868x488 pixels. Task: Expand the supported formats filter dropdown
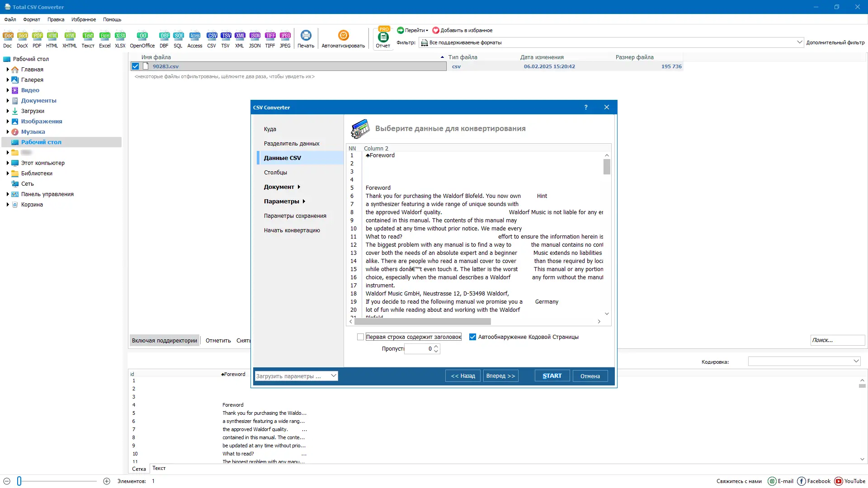[799, 42]
